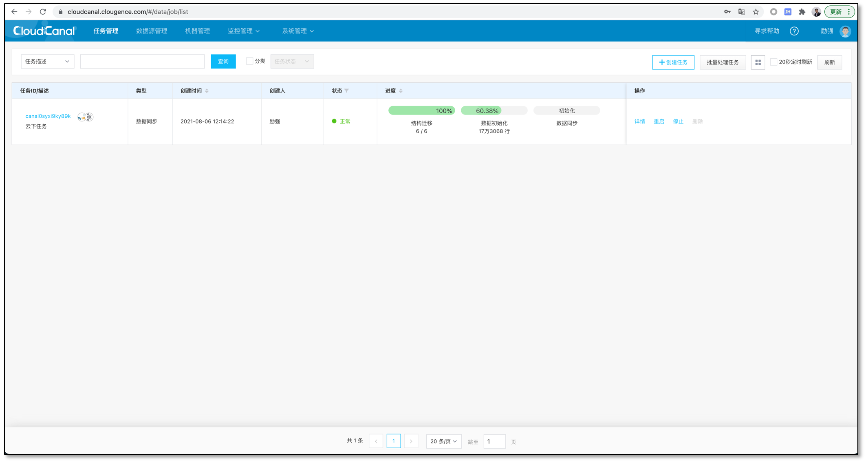Viewport: 868px width, 467px height.
Task: Click the 60.38% 数据初始化 progress bar
Action: (493, 111)
